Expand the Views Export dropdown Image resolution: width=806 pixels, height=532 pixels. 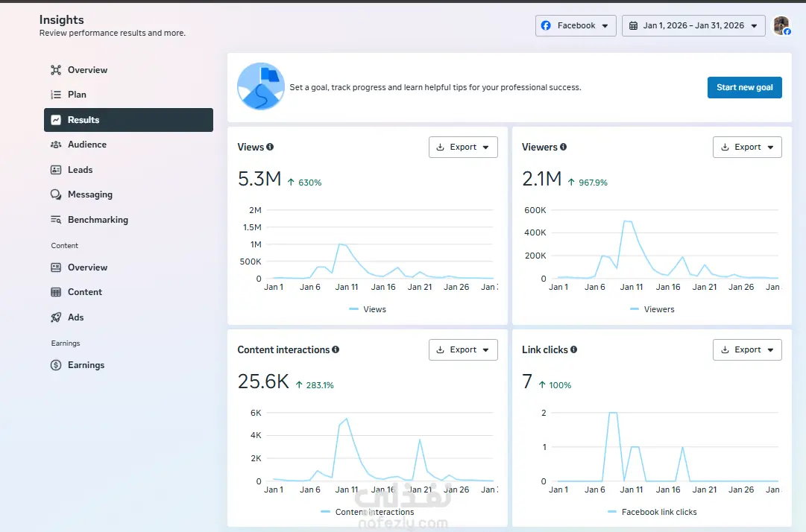(463, 148)
